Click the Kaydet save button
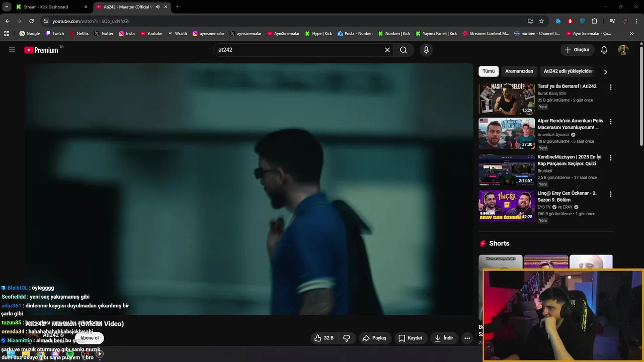The width and height of the screenshot is (644, 362). pos(410,338)
